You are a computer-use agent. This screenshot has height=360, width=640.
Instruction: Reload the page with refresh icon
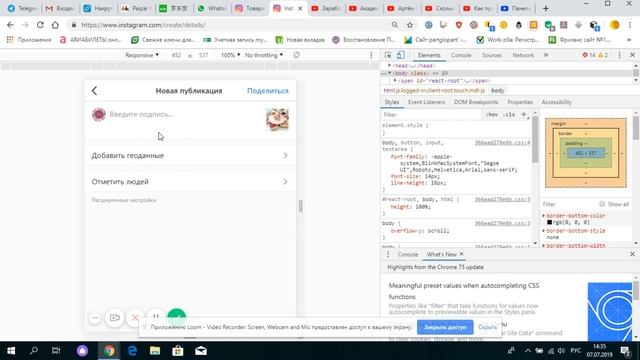pos(40,25)
